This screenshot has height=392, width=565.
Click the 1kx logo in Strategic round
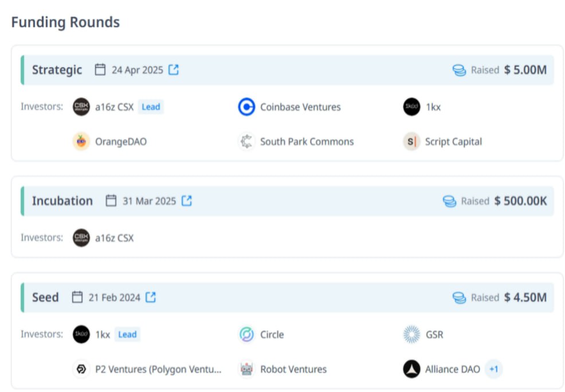(411, 107)
